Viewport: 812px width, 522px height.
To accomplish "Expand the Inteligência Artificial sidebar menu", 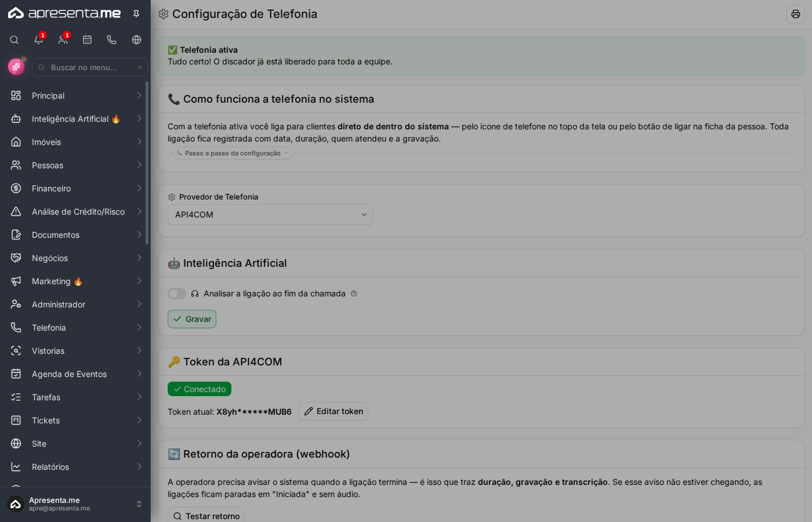I will pyautogui.click(x=75, y=119).
